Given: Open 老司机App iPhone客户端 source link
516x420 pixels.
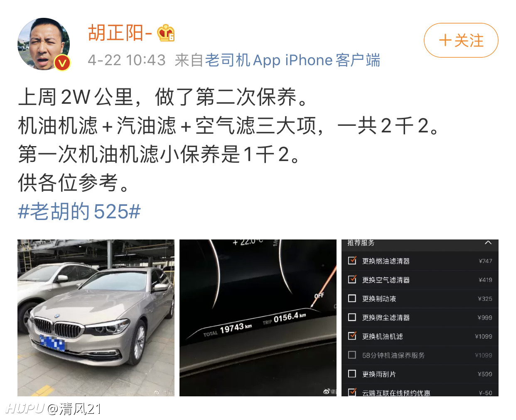Looking at the screenshot, I should [292, 60].
